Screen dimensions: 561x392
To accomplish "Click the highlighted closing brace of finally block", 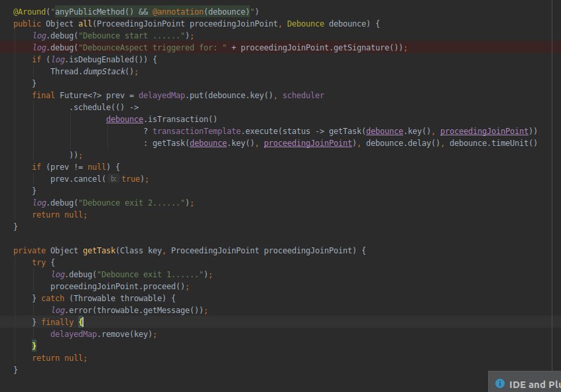I will pos(34,346).
